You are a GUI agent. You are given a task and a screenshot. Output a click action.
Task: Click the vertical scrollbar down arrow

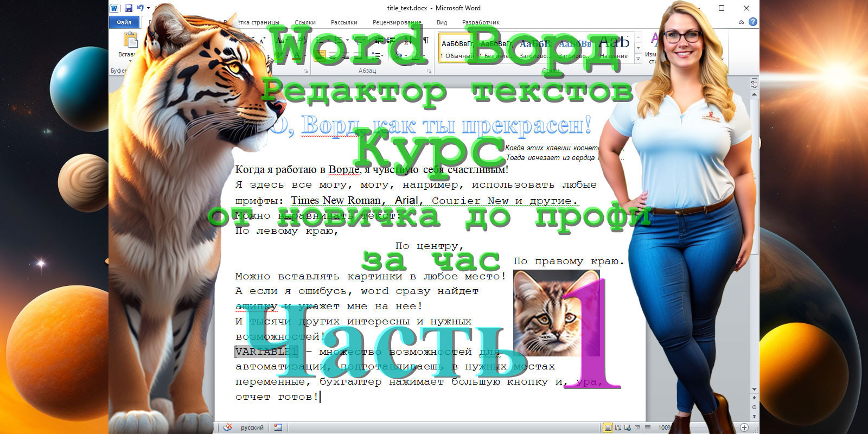(x=754, y=389)
